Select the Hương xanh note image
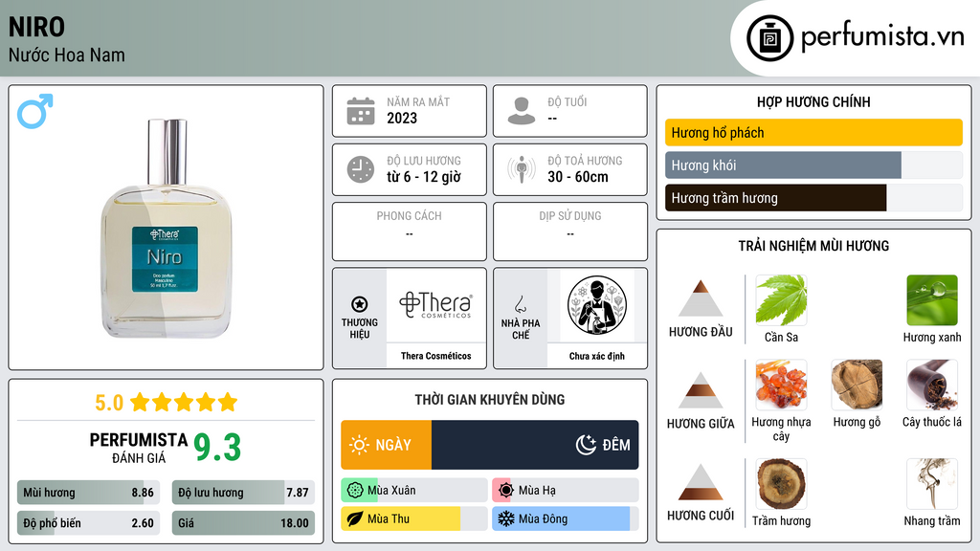Viewport: 980px width, 551px height. (x=932, y=299)
